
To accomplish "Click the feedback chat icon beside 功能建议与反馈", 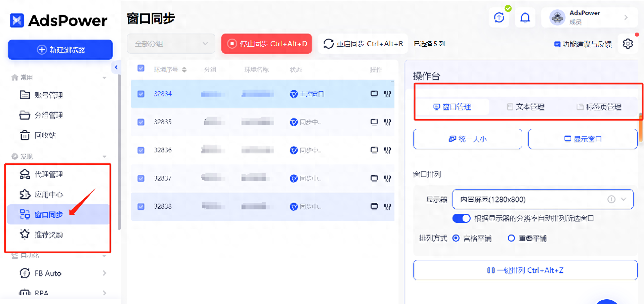I will click(557, 44).
